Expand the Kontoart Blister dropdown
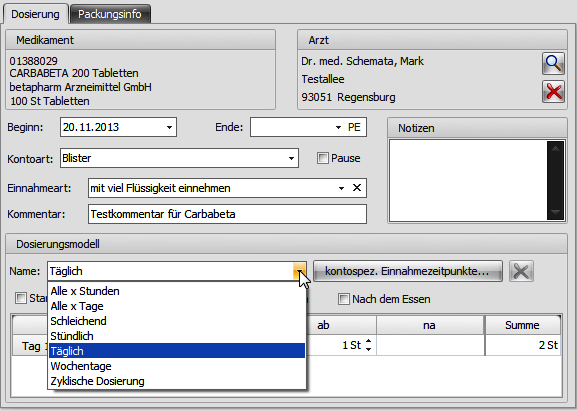 [x=291, y=159]
